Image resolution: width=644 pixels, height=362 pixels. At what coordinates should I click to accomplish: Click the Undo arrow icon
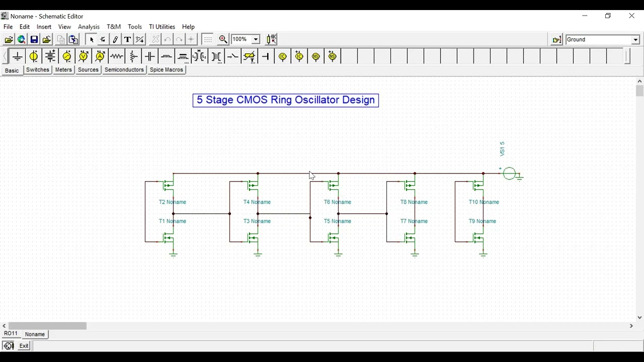click(x=168, y=40)
